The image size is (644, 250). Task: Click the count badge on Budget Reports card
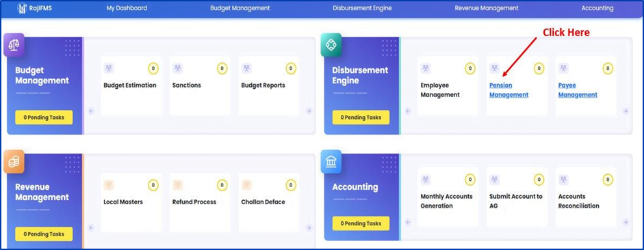click(x=291, y=68)
